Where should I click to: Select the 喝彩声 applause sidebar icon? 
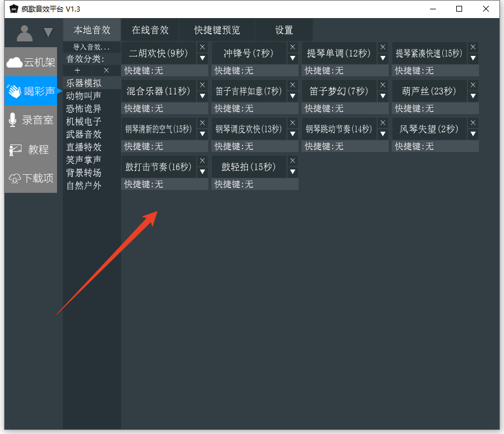click(x=30, y=91)
